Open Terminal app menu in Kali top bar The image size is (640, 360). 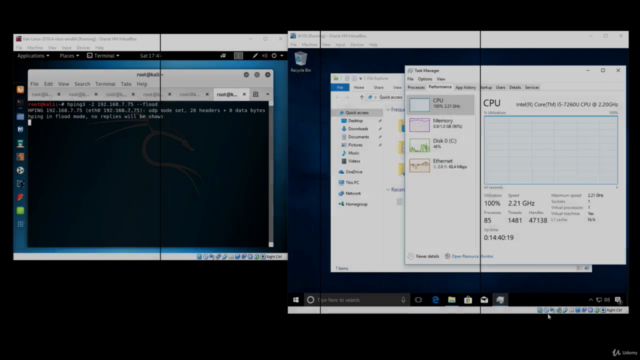coord(103,56)
